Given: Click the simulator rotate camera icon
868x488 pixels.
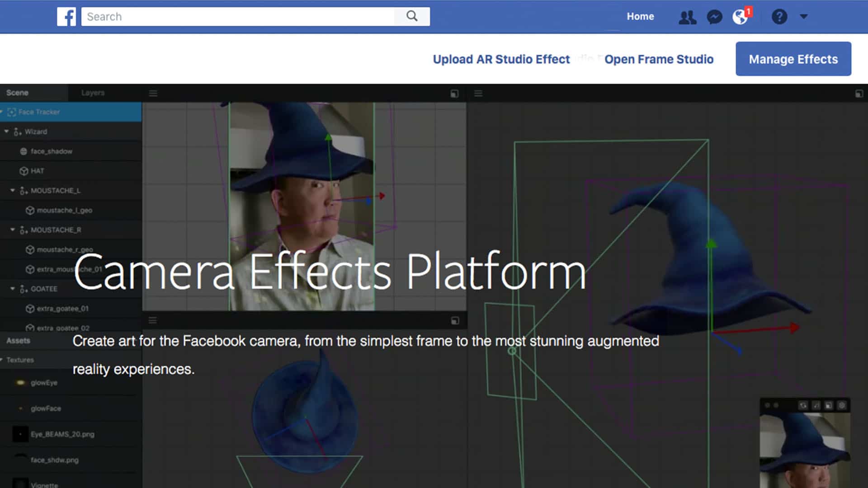Looking at the screenshot, I should [803, 405].
